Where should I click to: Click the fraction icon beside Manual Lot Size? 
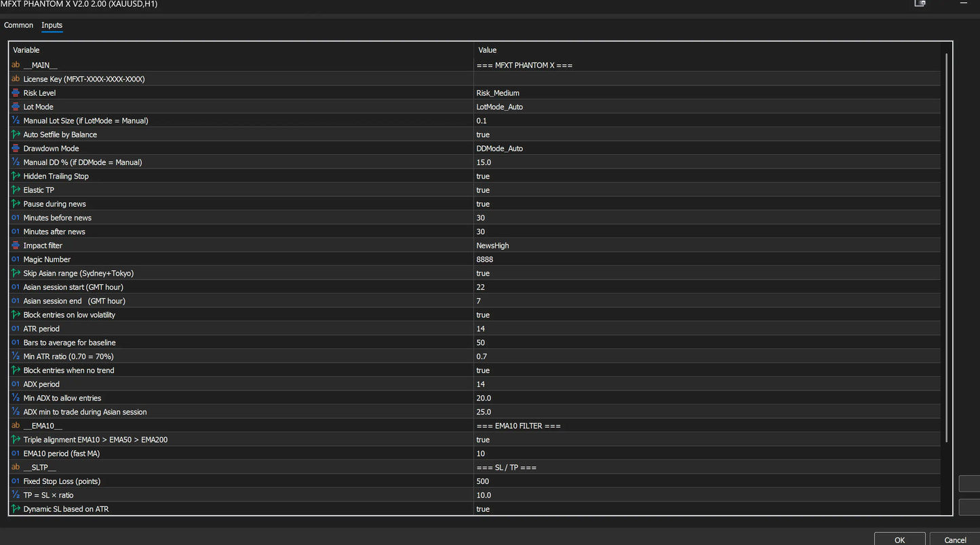(16, 121)
